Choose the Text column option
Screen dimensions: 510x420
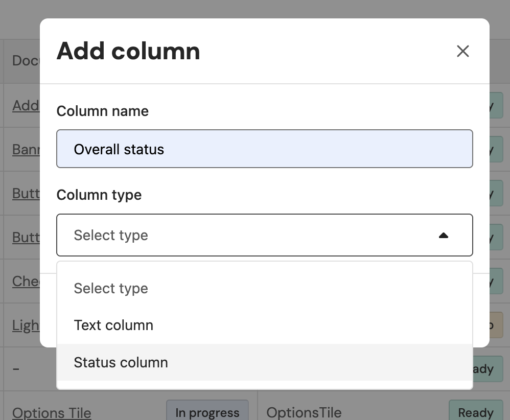tap(113, 325)
